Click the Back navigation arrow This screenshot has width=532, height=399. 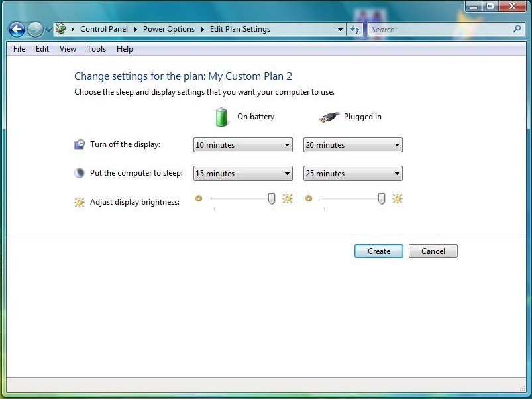[17, 30]
